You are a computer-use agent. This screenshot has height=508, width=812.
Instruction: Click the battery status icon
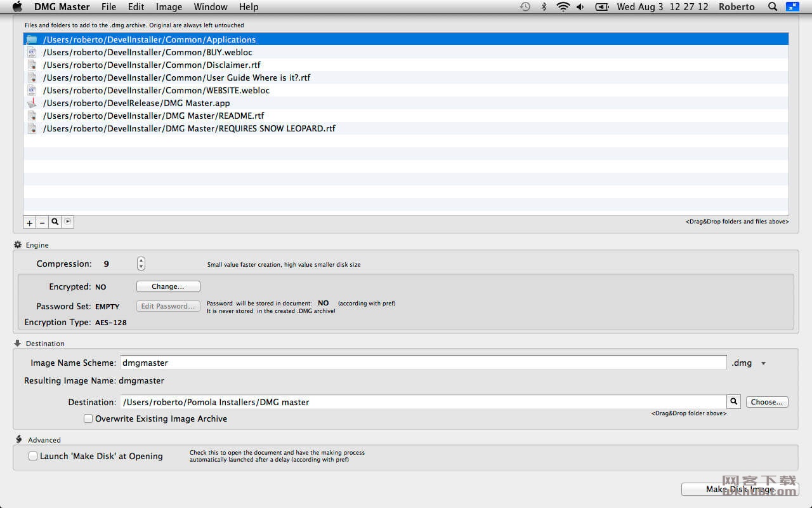[601, 7]
